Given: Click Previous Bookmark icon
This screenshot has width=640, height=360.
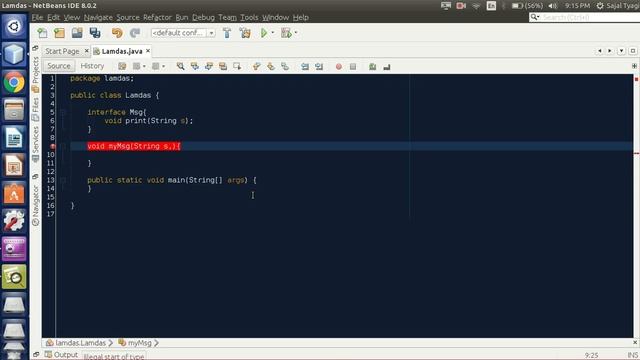Looking at the screenshot, I should pos(256,66).
